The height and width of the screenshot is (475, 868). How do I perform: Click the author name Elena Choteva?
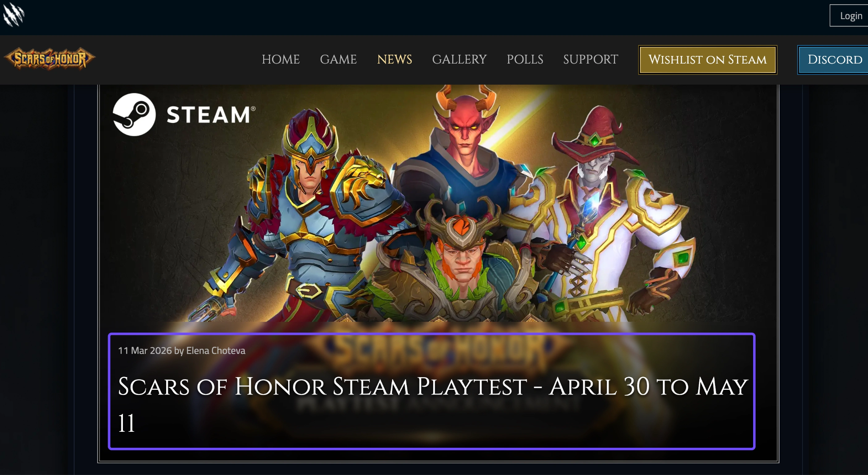tap(216, 350)
